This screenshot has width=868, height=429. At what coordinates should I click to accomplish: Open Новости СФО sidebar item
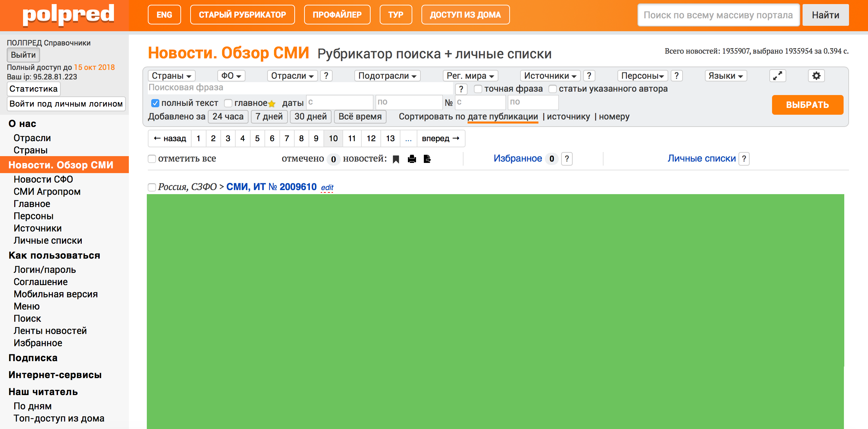(43, 179)
